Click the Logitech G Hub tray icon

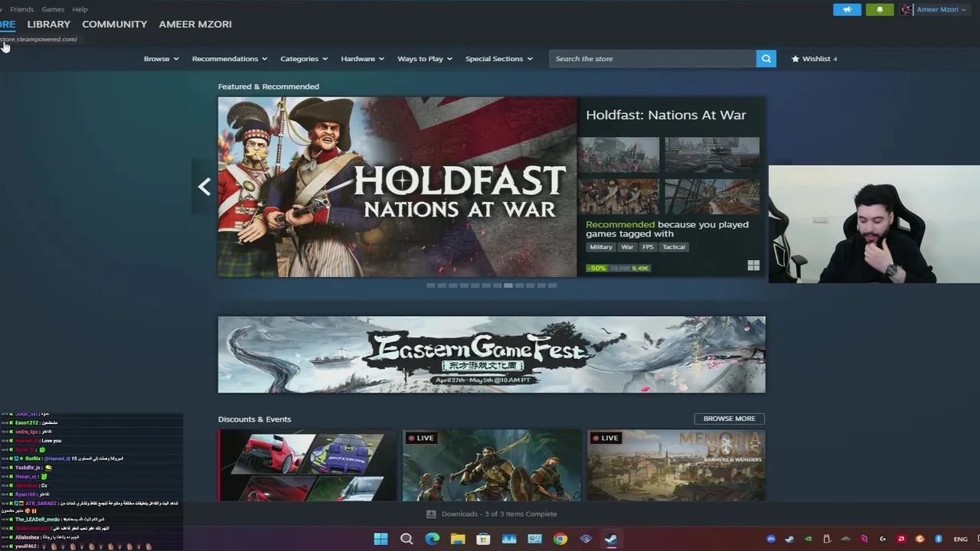click(883, 539)
